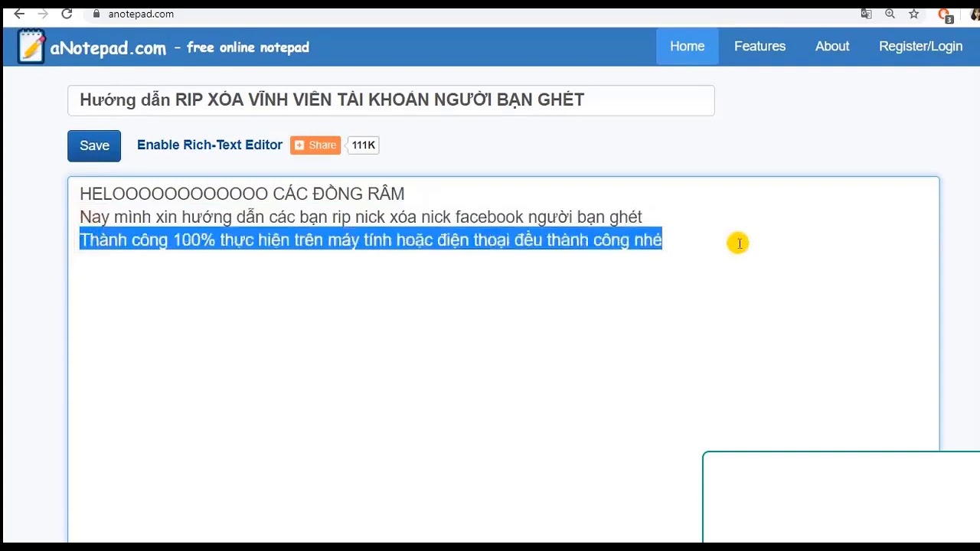Click the highlighted line 'Thành công 100%'
Screen dimensions: 980x551
371,240
